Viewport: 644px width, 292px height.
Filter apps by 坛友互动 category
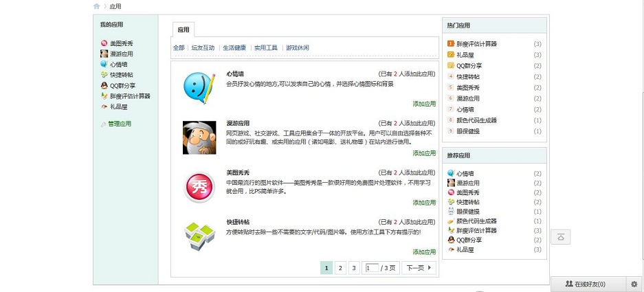(x=203, y=47)
